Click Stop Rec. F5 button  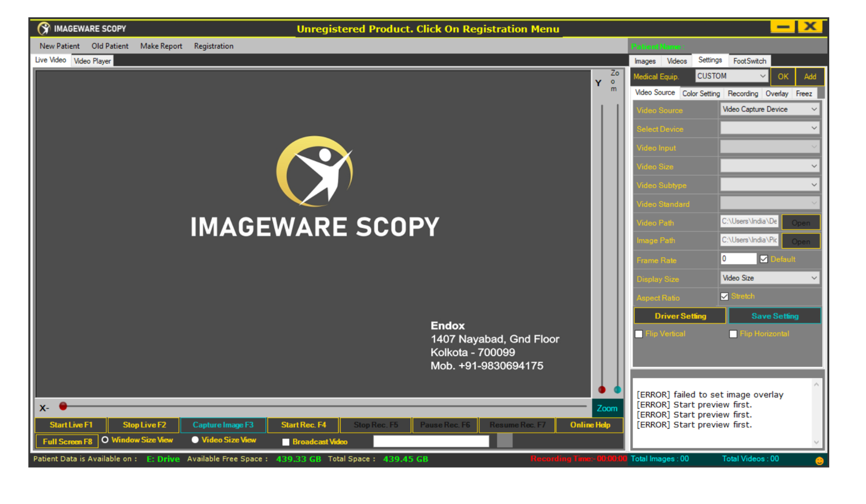[x=376, y=425]
